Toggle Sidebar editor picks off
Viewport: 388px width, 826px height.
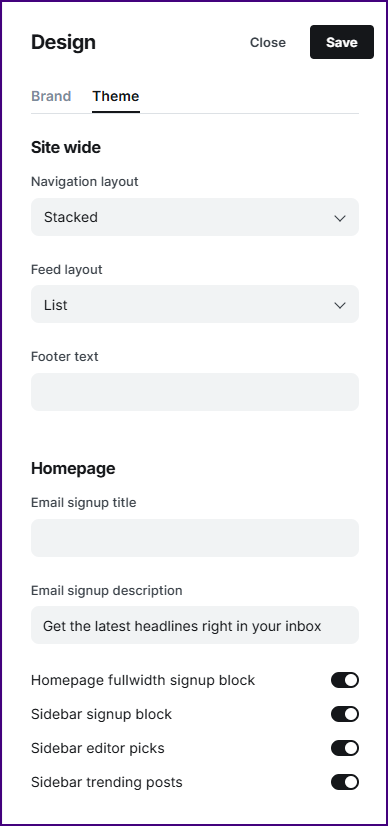[345, 748]
